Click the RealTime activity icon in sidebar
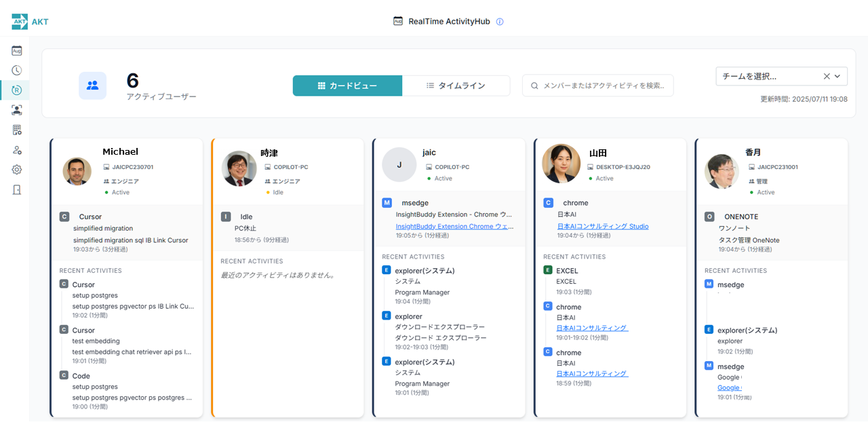868x435 pixels. point(16,90)
